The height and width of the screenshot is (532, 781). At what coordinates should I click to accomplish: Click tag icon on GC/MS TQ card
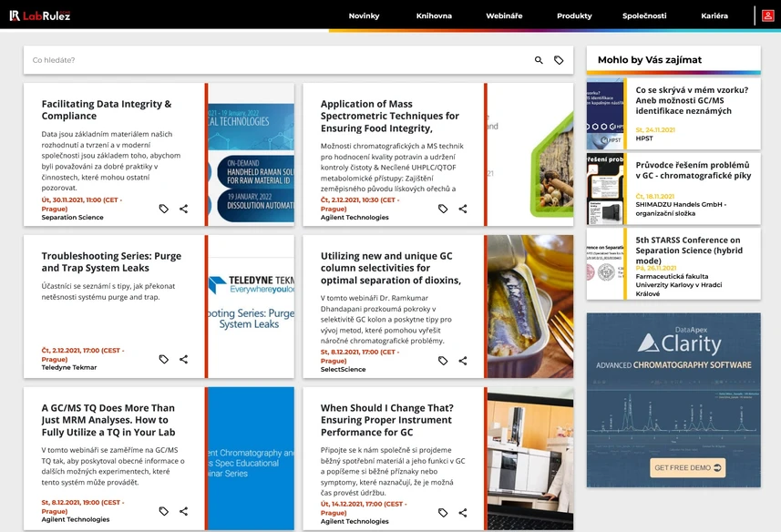[x=164, y=511]
